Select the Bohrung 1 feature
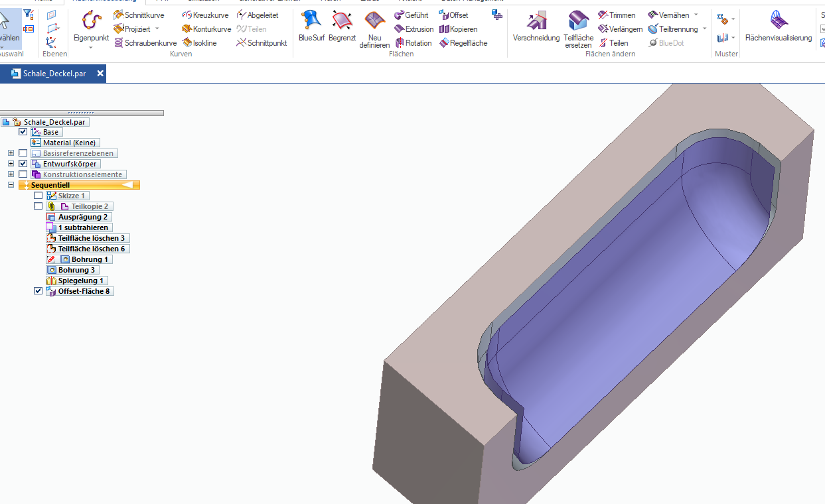 coord(90,259)
